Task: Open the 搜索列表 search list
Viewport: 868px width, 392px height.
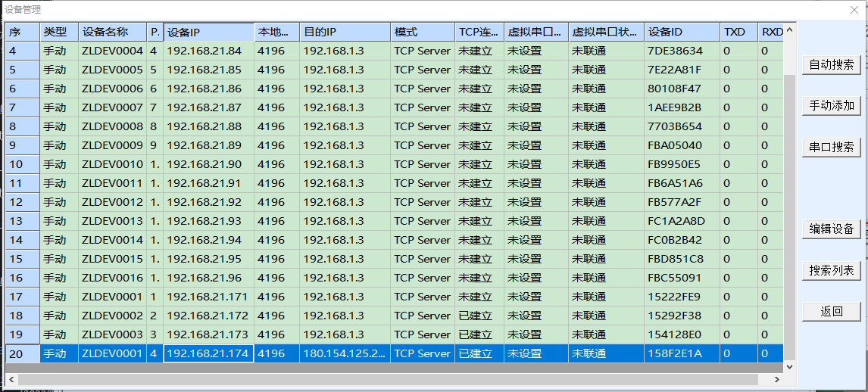Action: (x=832, y=270)
